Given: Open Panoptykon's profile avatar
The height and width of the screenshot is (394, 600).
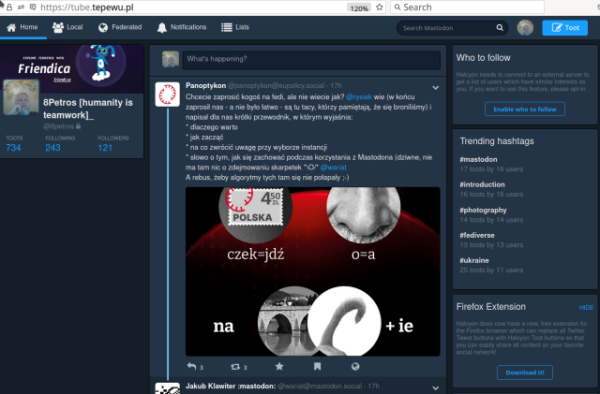Looking at the screenshot, I should click(167, 94).
